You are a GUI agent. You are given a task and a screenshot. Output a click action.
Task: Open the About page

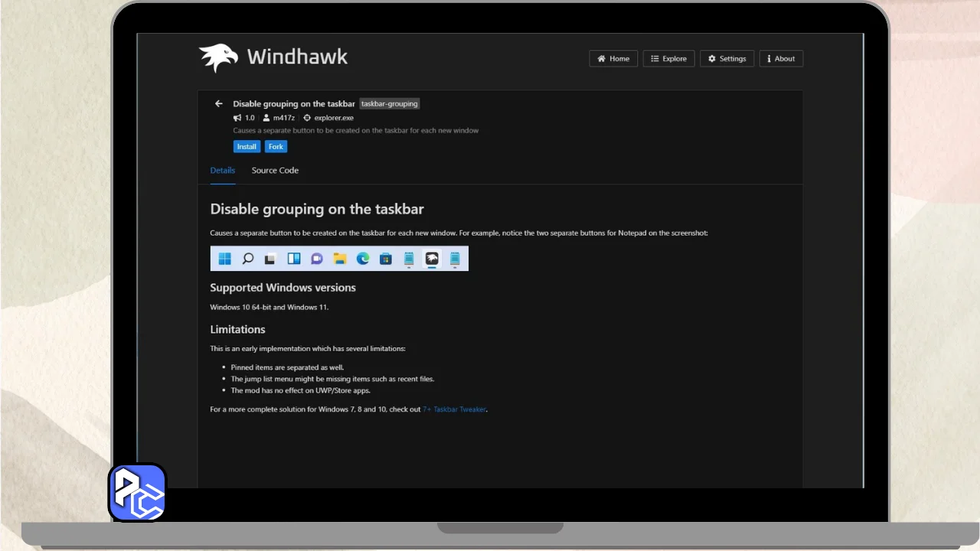[x=781, y=58]
